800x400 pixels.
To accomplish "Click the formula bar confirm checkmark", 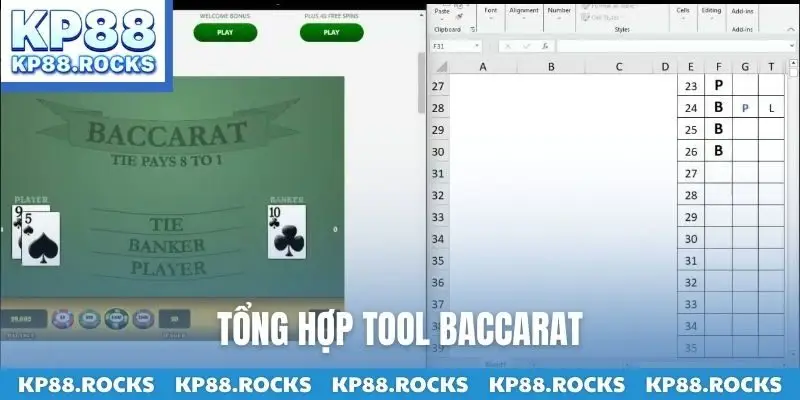I will 526,46.
